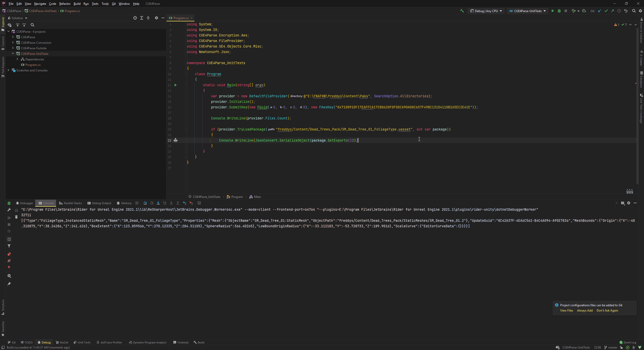Push commits with the green arrow icon
This screenshot has width=644, height=350.
click(612, 11)
